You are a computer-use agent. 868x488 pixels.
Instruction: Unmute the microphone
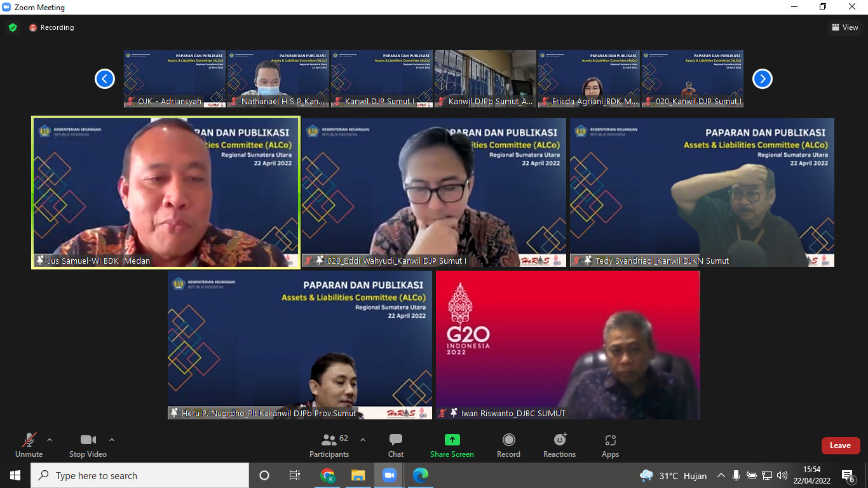click(x=29, y=445)
